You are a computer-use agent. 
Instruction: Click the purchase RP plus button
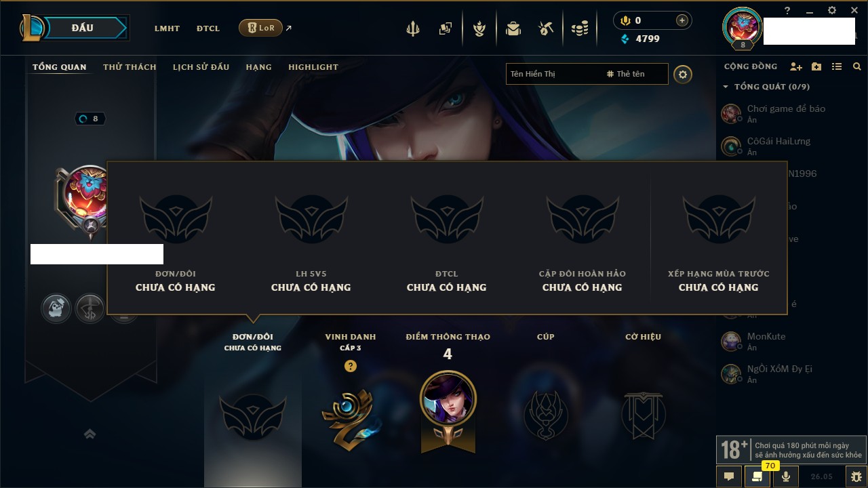click(682, 20)
